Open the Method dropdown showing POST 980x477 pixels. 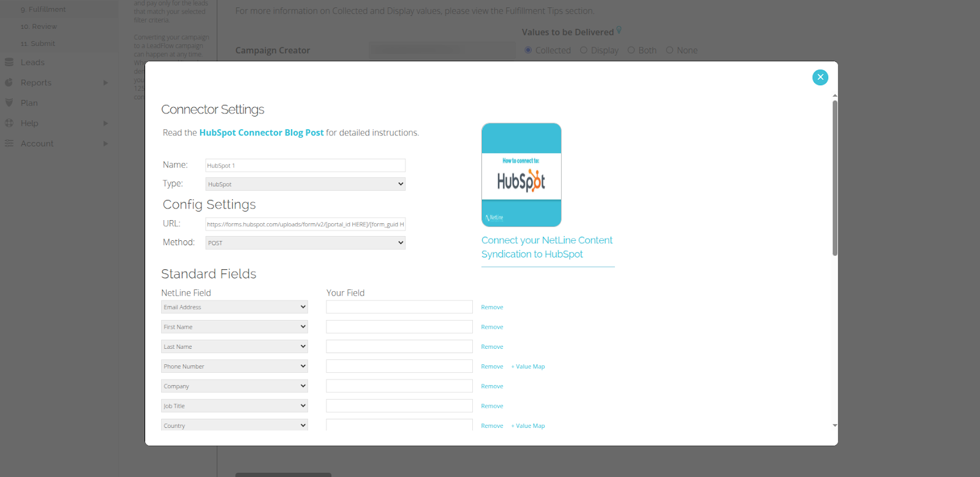pyautogui.click(x=305, y=243)
